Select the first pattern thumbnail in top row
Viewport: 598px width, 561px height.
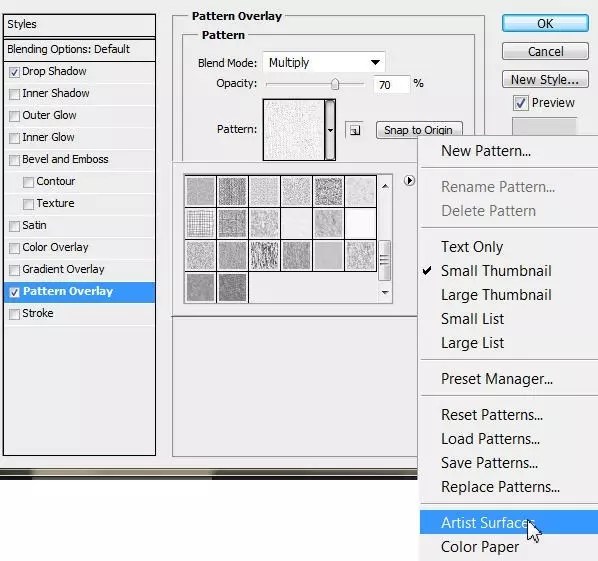coord(201,191)
